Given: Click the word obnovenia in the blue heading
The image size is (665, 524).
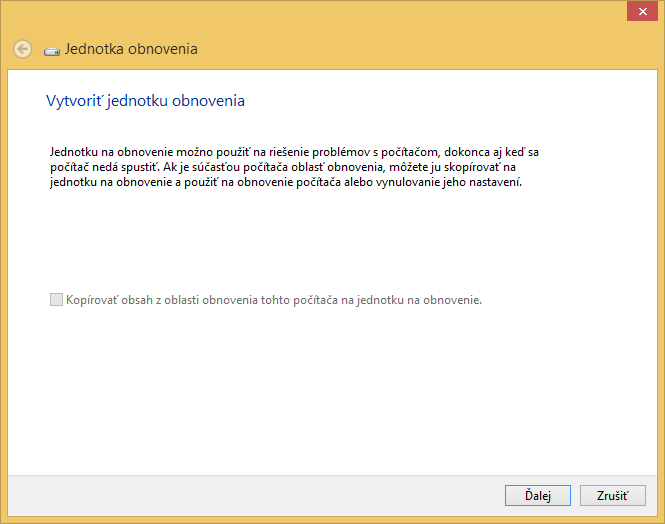Looking at the screenshot, I should tap(208, 101).
